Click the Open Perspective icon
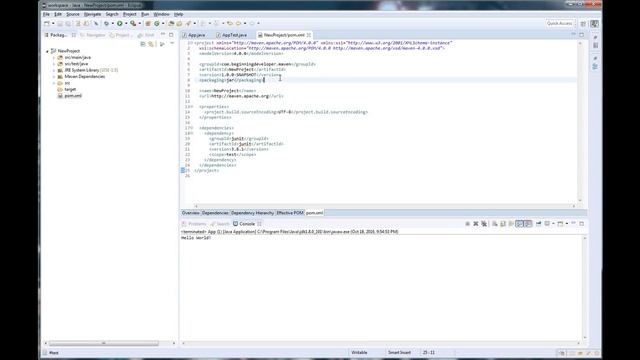The image size is (640, 360). tap(583, 24)
